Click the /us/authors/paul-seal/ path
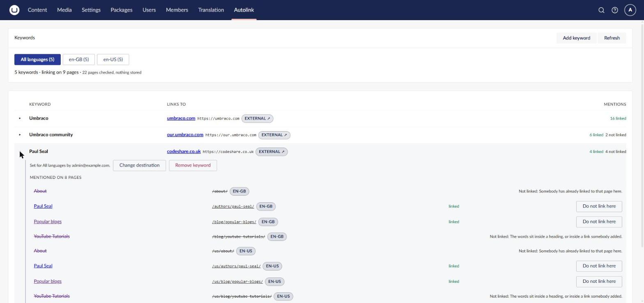The height and width of the screenshot is (303, 644). tap(236, 266)
